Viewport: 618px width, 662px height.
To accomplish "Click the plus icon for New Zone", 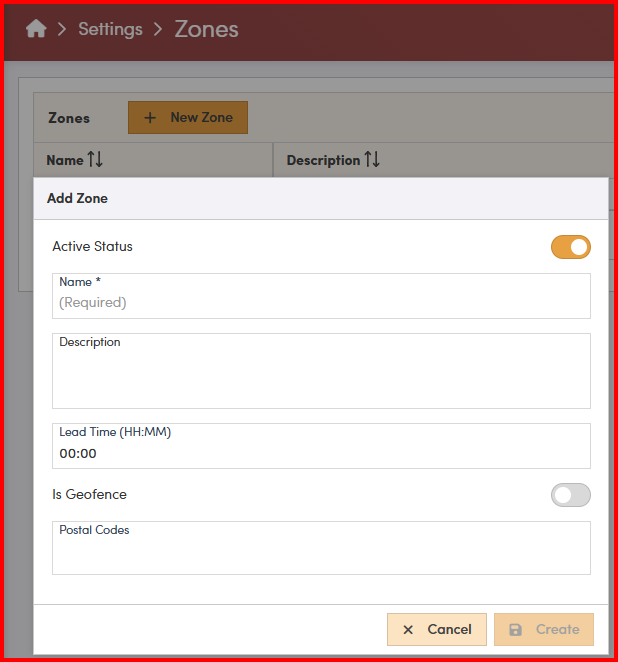I will coord(150,118).
